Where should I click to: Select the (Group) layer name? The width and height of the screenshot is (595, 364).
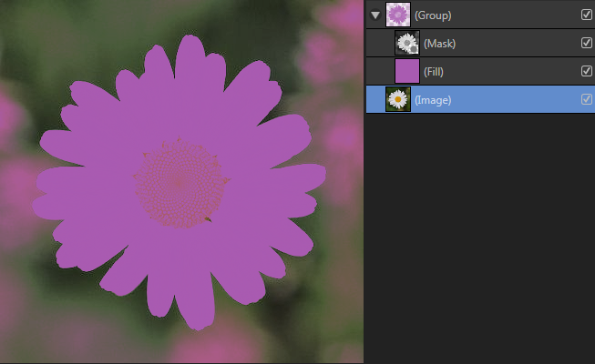[433, 15]
